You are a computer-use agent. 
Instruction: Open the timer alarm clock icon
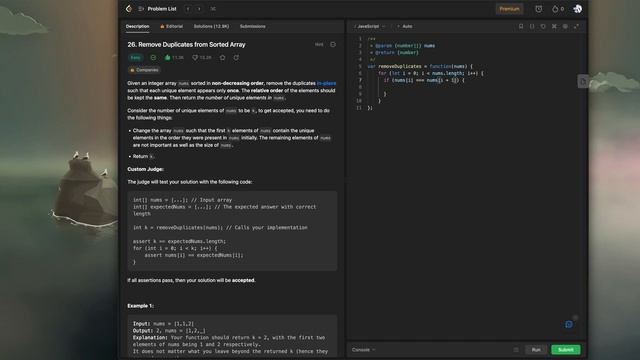[x=539, y=9]
